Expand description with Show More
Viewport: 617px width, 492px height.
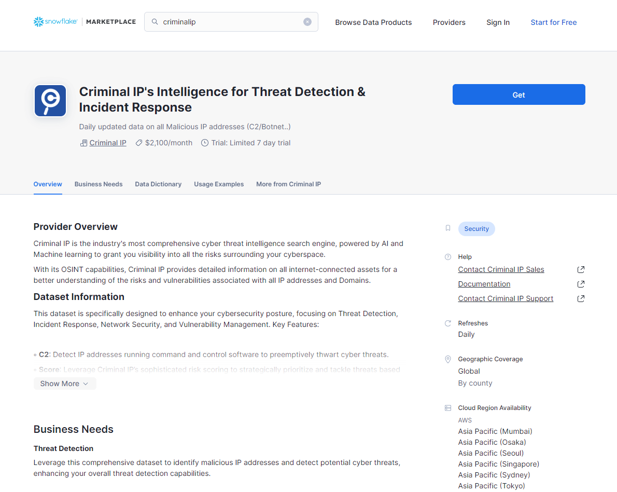tap(65, 384)
